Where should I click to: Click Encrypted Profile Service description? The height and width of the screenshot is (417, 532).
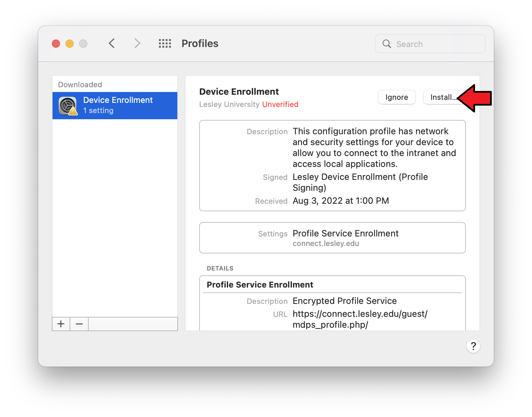click(x=345, y=301)
